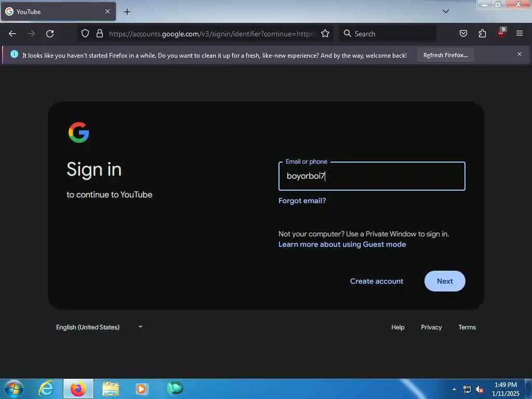List all tabs with the chevron

[446, 11]
